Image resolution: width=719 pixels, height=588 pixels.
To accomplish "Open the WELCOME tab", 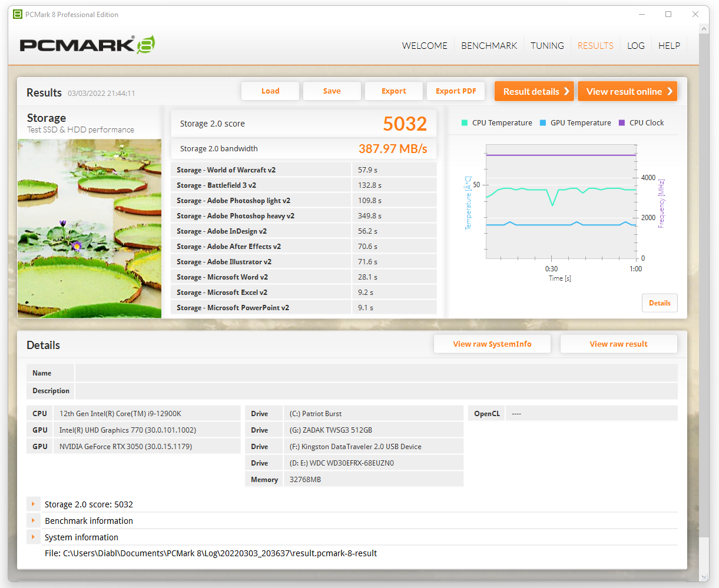I will pos(425,45).
